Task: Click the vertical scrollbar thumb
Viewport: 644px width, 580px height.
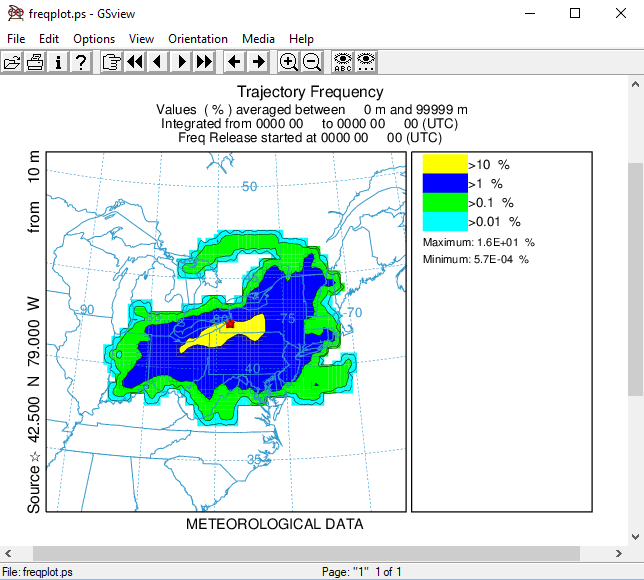Action: coord(635,279)
